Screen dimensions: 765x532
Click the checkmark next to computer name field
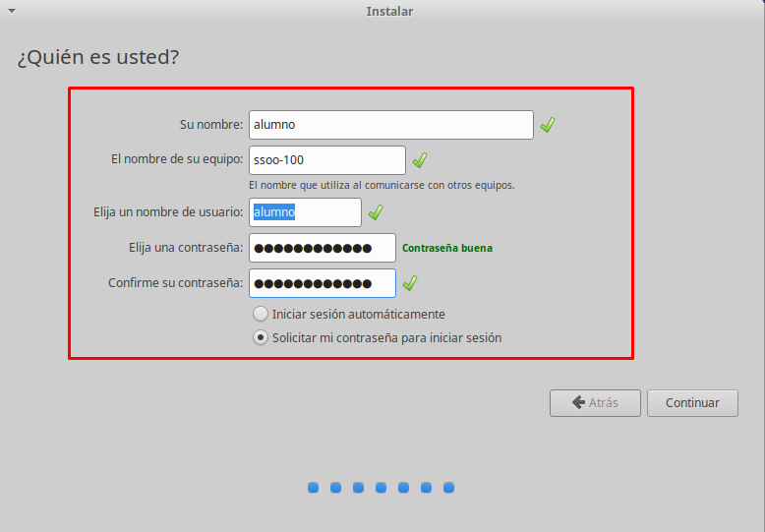420,160
